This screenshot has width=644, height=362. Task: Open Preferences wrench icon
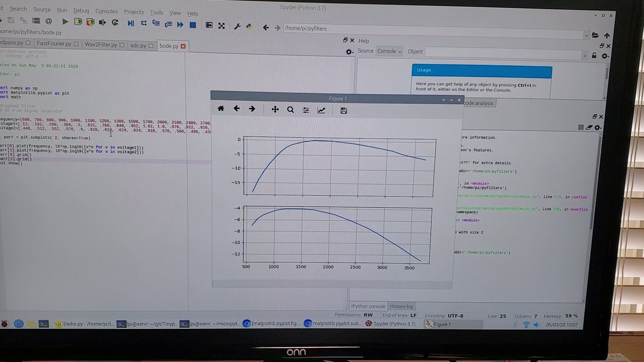(237, 26)
